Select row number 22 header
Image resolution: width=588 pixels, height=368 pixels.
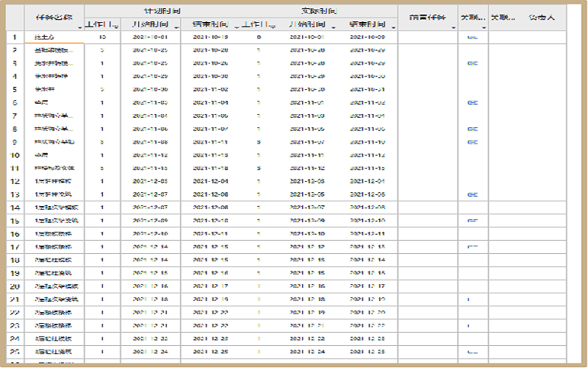pos(15,313)
